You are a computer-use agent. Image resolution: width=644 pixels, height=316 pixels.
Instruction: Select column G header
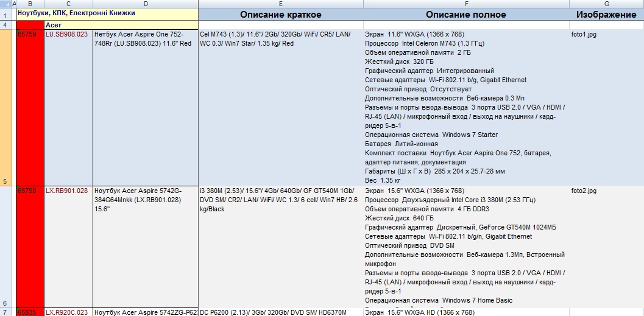coord(607,4)
